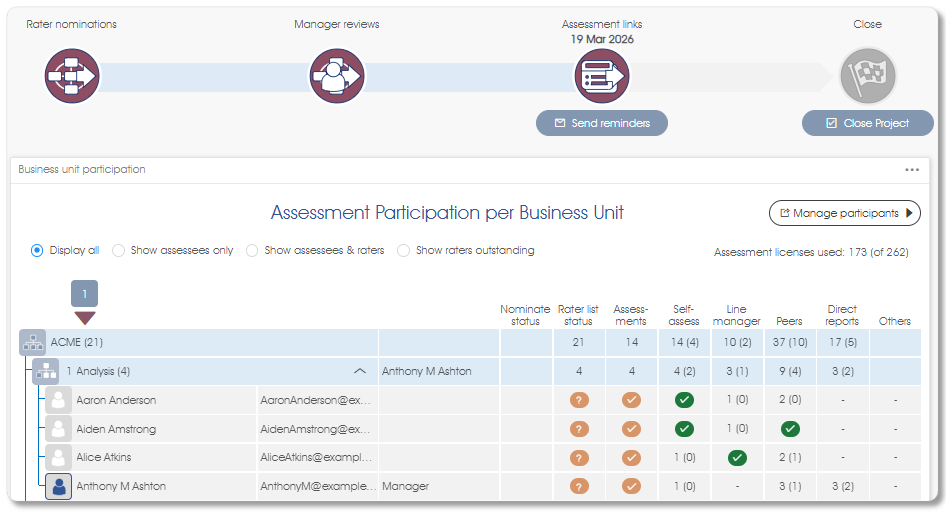946x512 pixels.
Task: Click the Alice Atkins name
Action: pos(104,457)
